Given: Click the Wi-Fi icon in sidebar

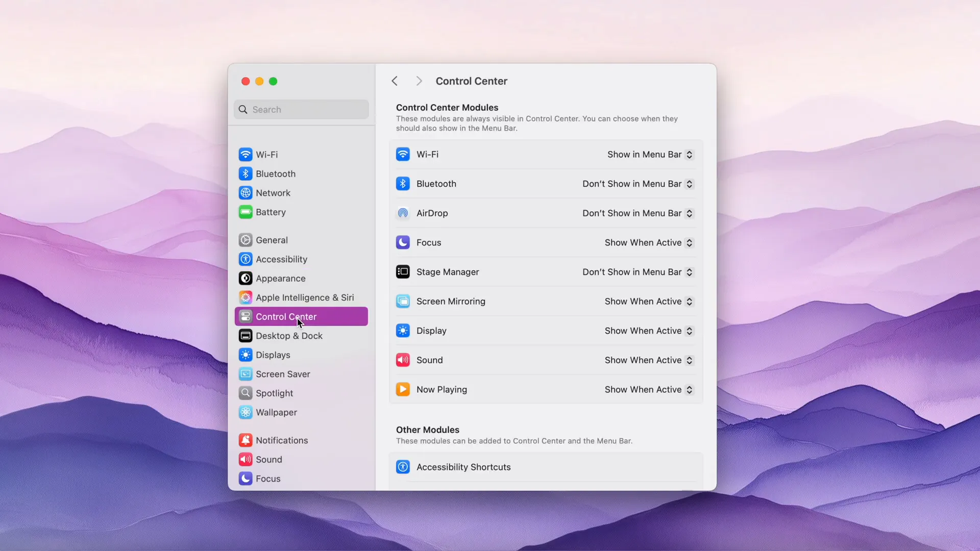Looking at the screenshot, I should (x=246, y=155).
